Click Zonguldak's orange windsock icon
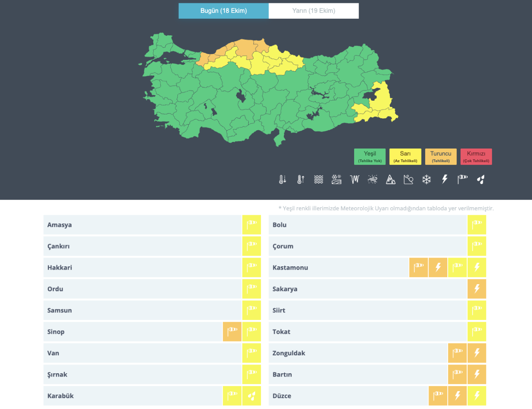 [457, 353]
